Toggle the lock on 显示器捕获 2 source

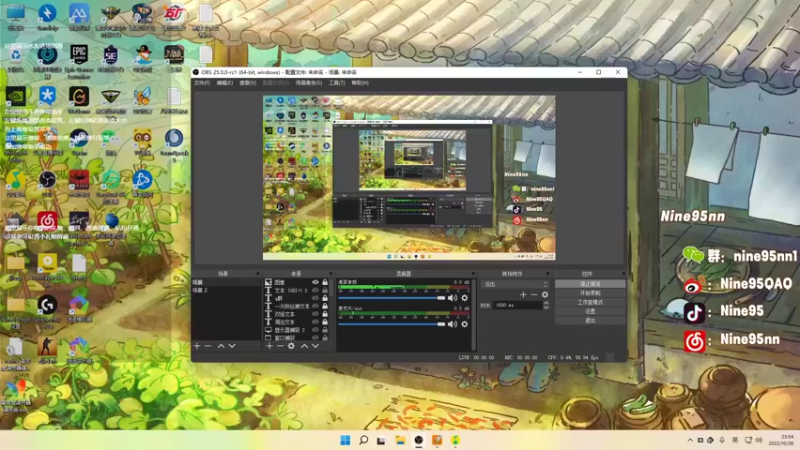325,330
